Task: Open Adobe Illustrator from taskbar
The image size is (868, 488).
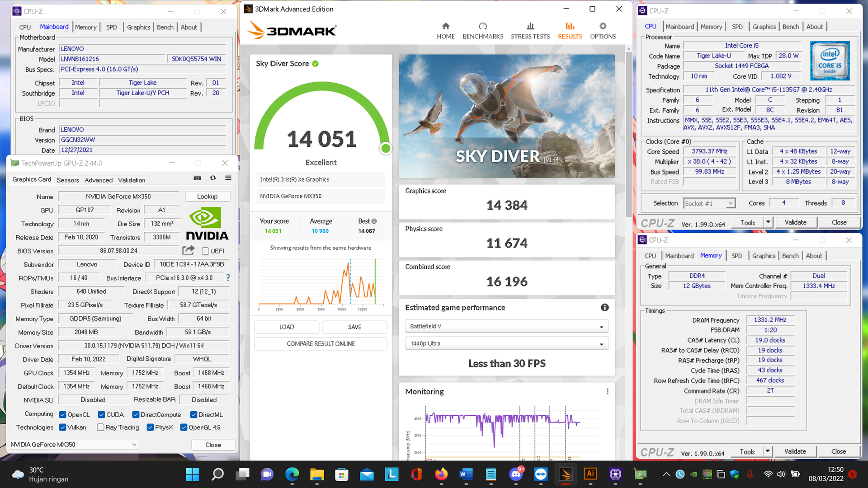Action: [590, 474]
